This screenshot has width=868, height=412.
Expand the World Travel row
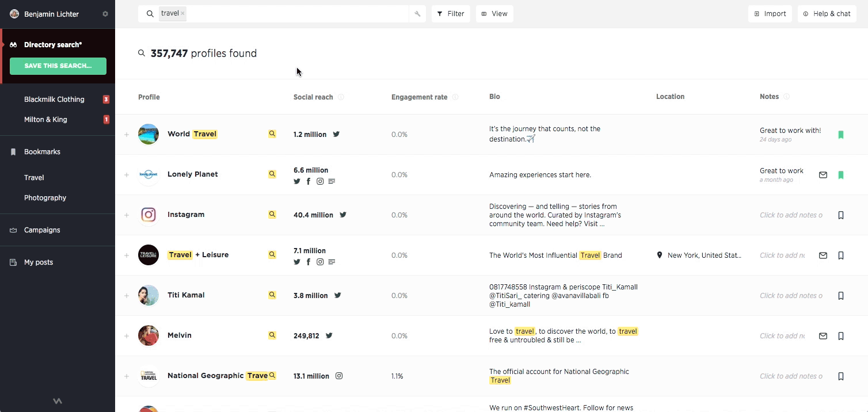[127, 135]
